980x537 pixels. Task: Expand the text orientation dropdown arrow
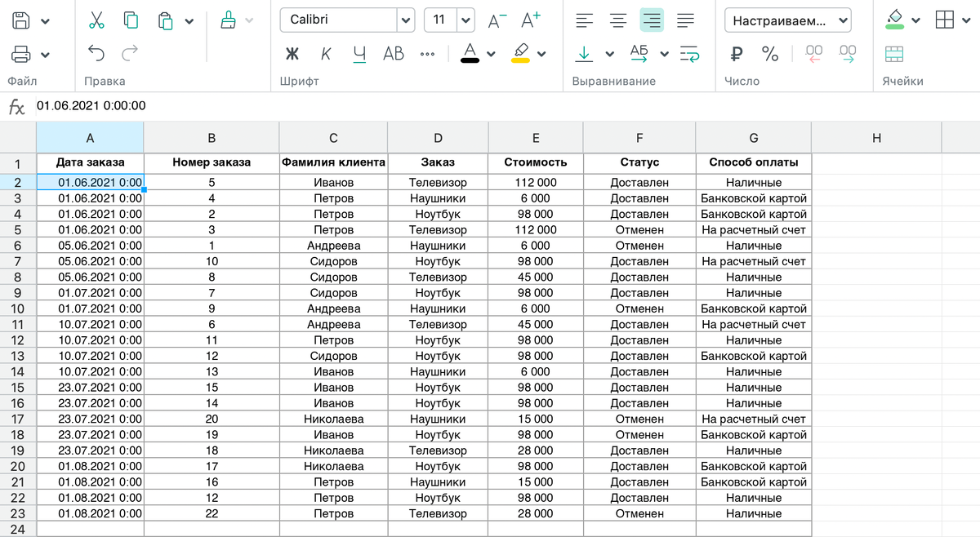coord(664,55)
